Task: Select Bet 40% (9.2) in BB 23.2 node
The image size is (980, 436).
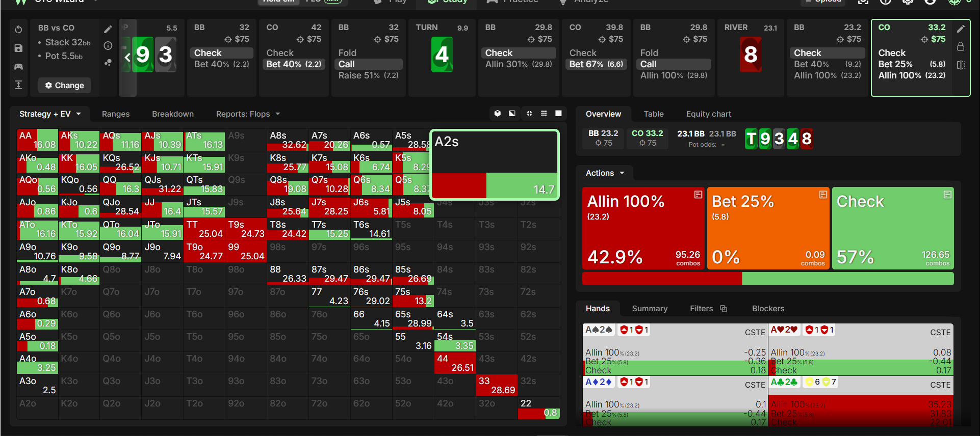Action: 828,64
